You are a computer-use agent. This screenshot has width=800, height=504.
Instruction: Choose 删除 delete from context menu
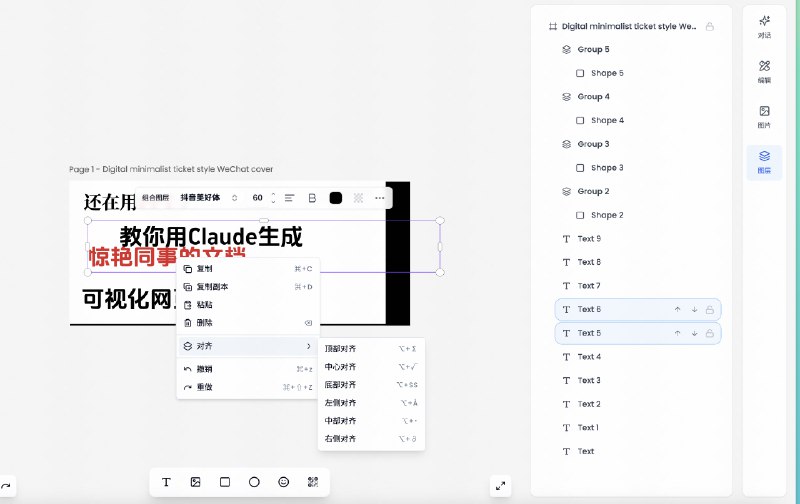pyautogui.click(x=248, y=322)
